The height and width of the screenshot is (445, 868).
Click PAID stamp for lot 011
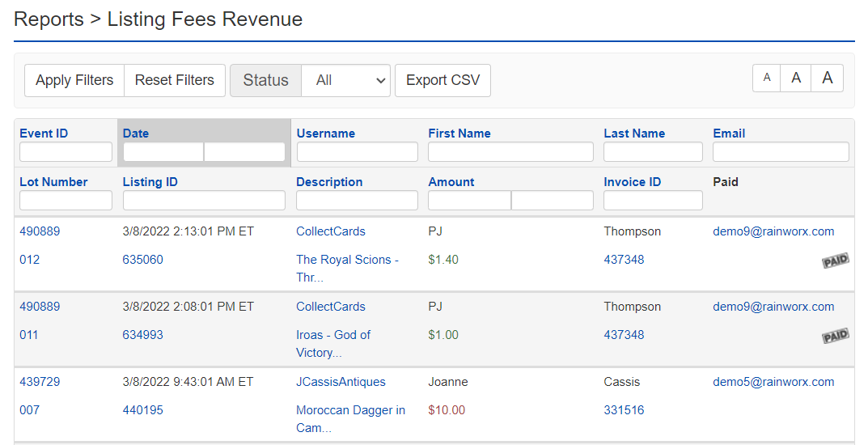point(836,336)
